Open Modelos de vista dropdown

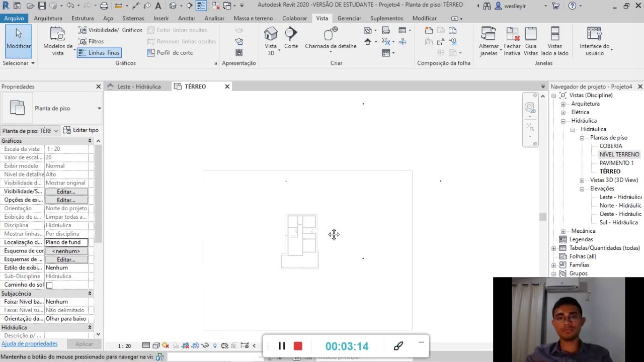pos(58,41)
